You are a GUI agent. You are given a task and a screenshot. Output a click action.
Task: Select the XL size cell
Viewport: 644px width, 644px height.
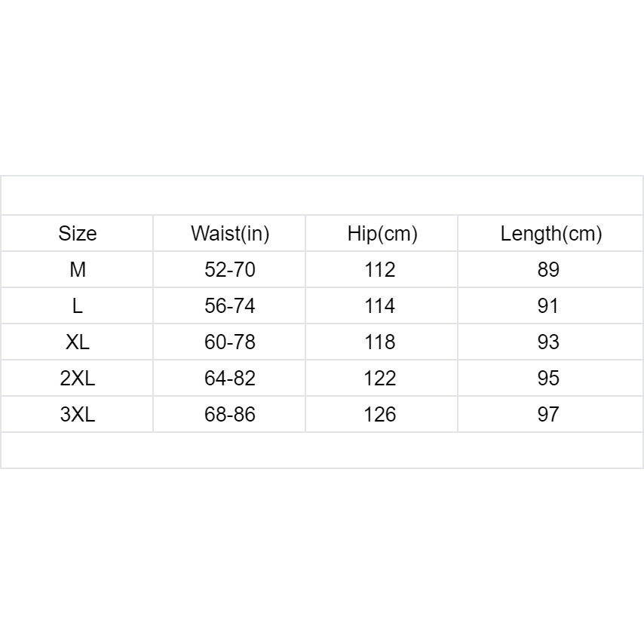78,342
